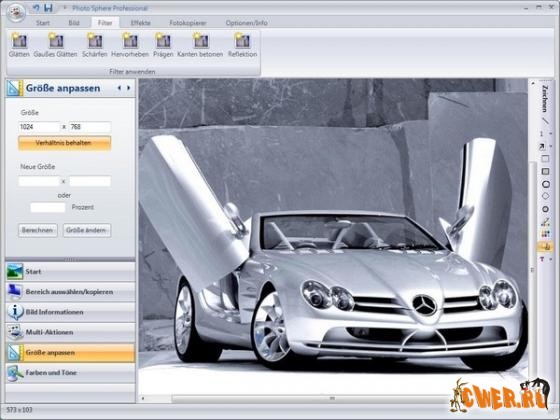Viewport: 560px width, 420px height.
Task: Go to previous panel with left arrow
Action: coord(119,88)
